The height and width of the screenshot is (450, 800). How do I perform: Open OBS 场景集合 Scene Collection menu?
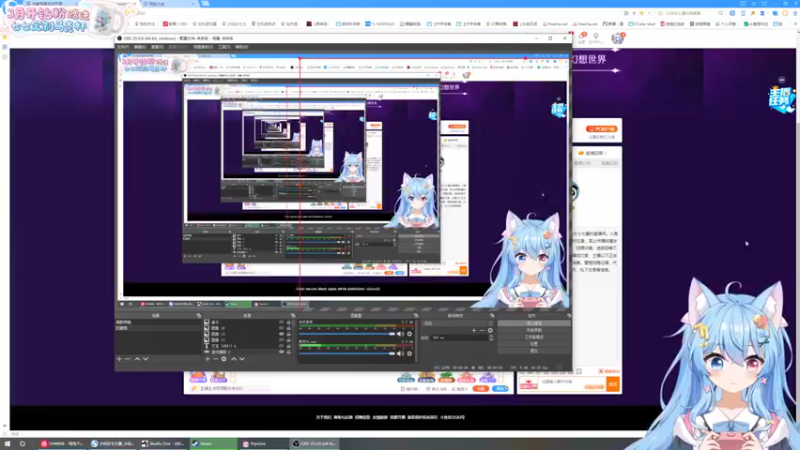click(203, 47)
